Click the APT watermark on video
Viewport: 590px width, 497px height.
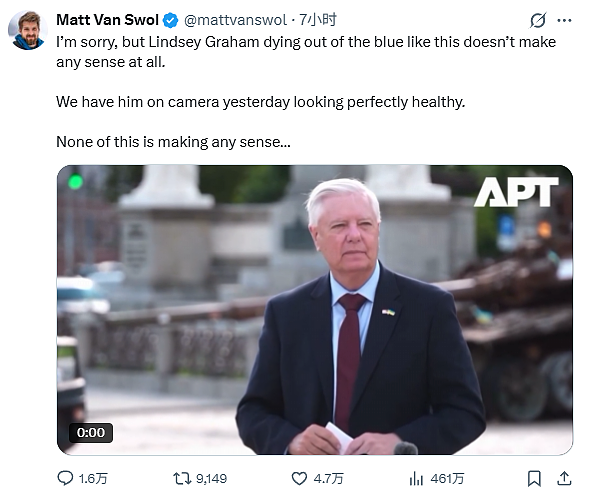tap(516, 192)
